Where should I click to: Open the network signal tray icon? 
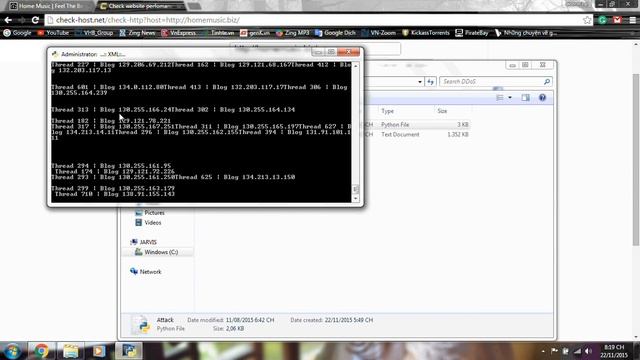pos(577,351)
